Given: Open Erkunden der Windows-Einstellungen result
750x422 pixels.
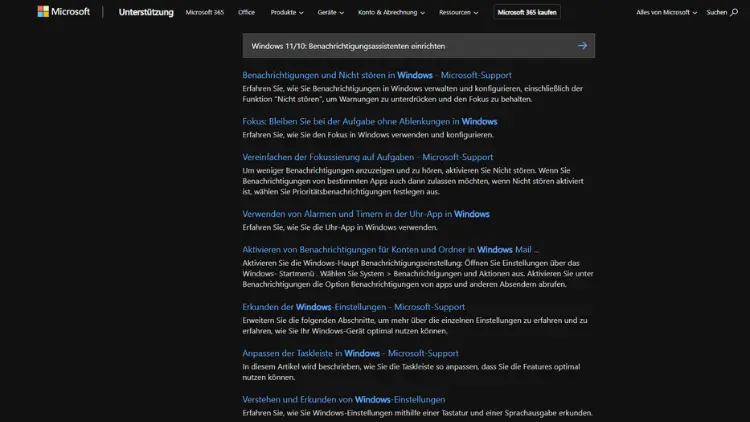Looking at the screenshot, I should (x=353, y=307).
